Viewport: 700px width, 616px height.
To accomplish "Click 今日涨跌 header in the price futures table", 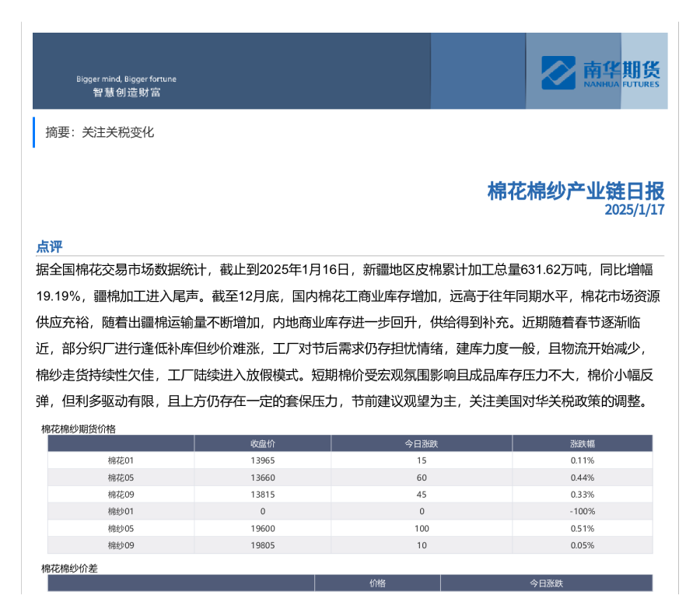I will [x=421, y=443].
